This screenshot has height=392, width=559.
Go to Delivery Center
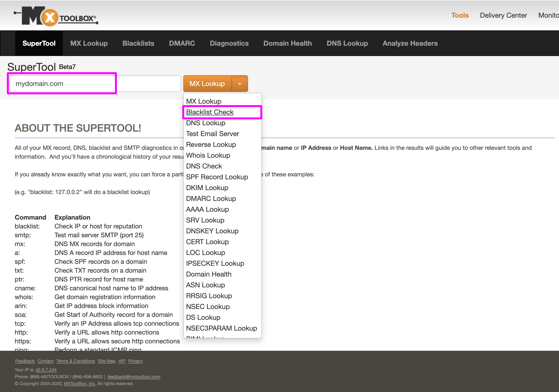pyautogui.click(x=503, y=15)
